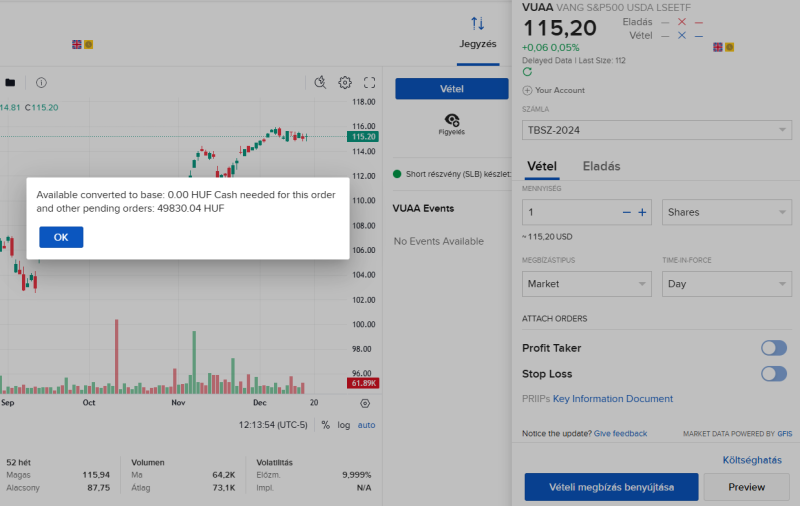
Task: Increase quantity with plus button
Action: [642, 212]
